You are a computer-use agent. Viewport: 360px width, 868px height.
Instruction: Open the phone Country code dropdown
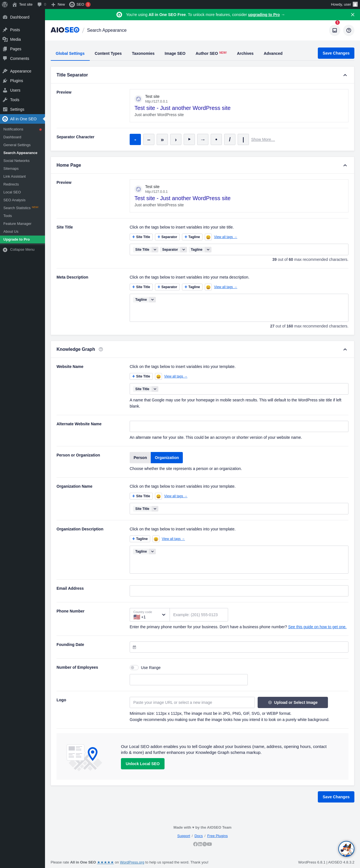[150, 615]
